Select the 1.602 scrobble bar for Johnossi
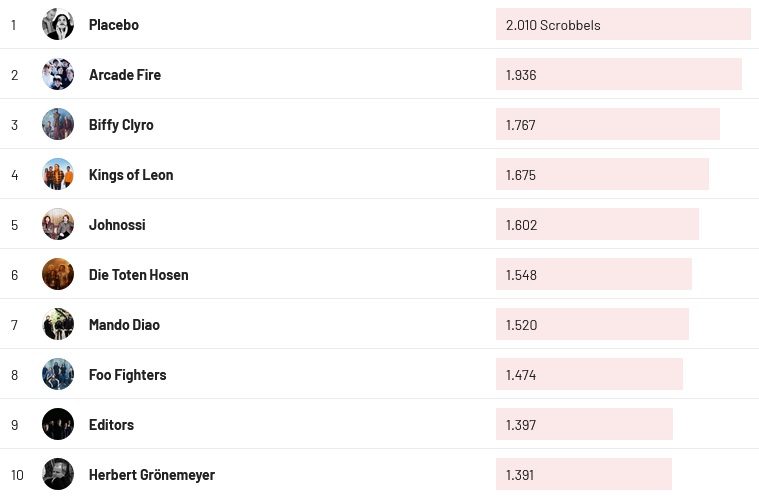 click(597, 224)
